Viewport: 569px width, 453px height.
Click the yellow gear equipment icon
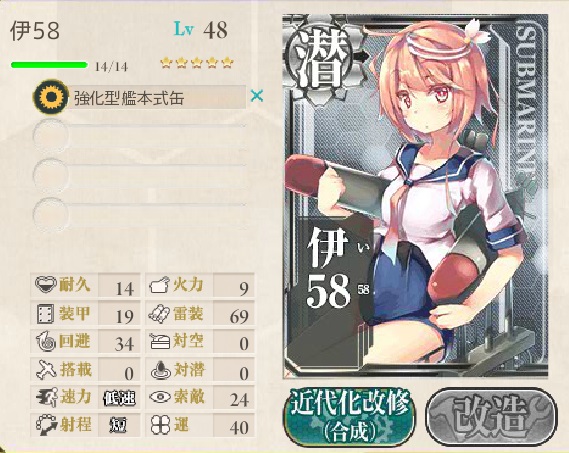(51, 97)
